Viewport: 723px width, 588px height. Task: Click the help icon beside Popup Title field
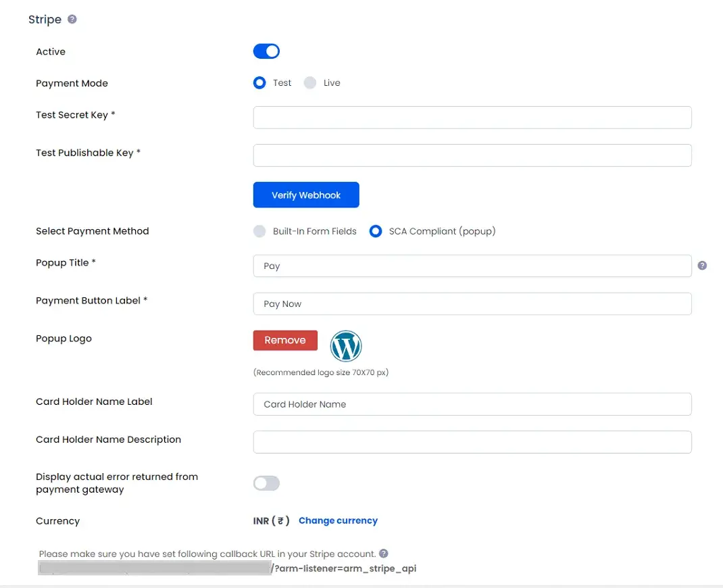click(702, 266)
